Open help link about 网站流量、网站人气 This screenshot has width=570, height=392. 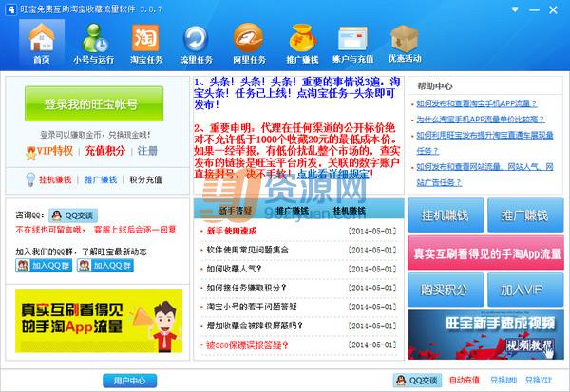484,175
